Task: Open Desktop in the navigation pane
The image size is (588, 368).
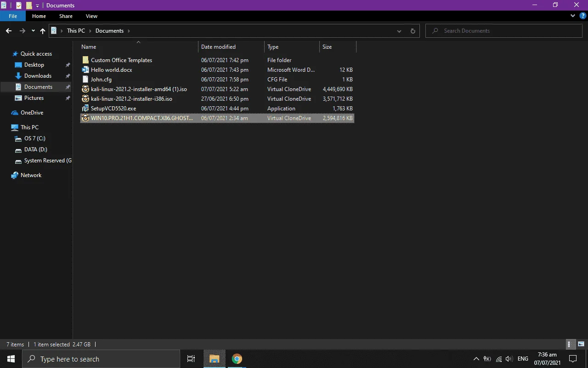Action: 34,65
